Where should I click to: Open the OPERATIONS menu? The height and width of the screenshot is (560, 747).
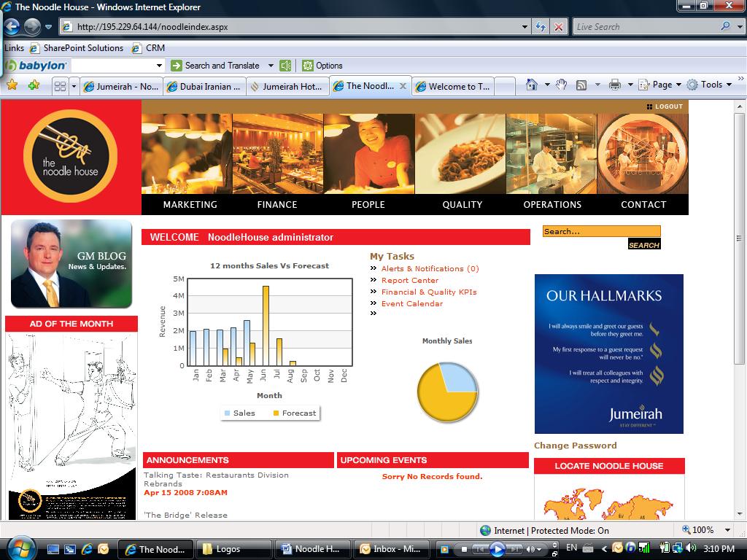552,204
